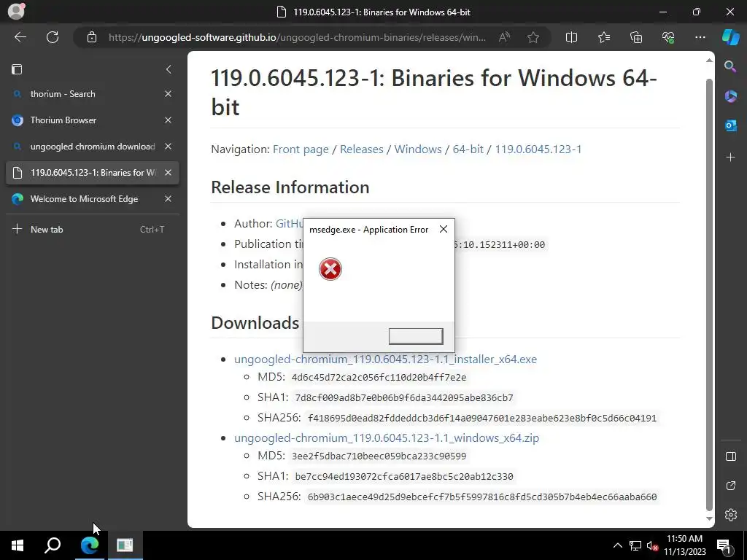The height and width of the screenshot is (560, 747).
Task: Follow the Releases navigation link
Action: tap(362, 149)
